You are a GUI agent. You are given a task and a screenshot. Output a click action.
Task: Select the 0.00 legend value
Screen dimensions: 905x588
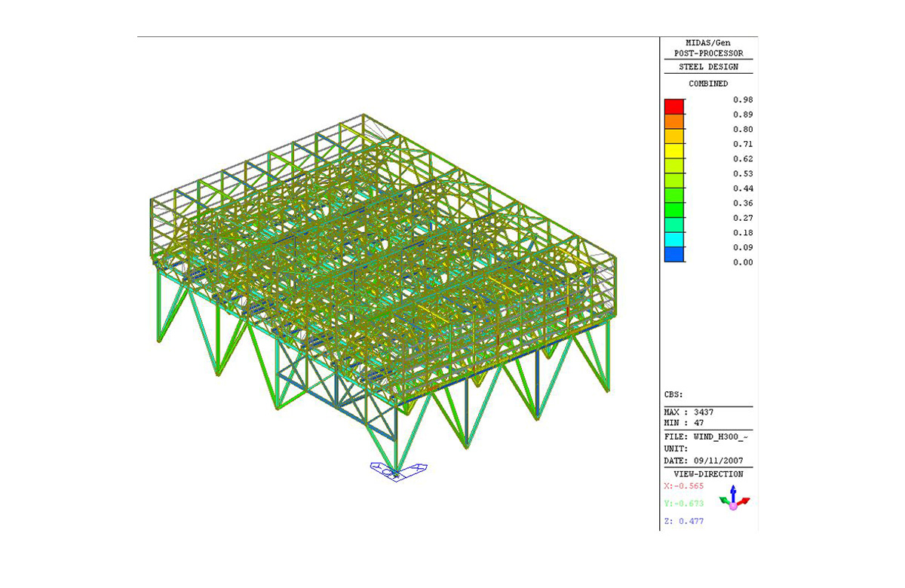pyautogui.click(x=742, y=262)
